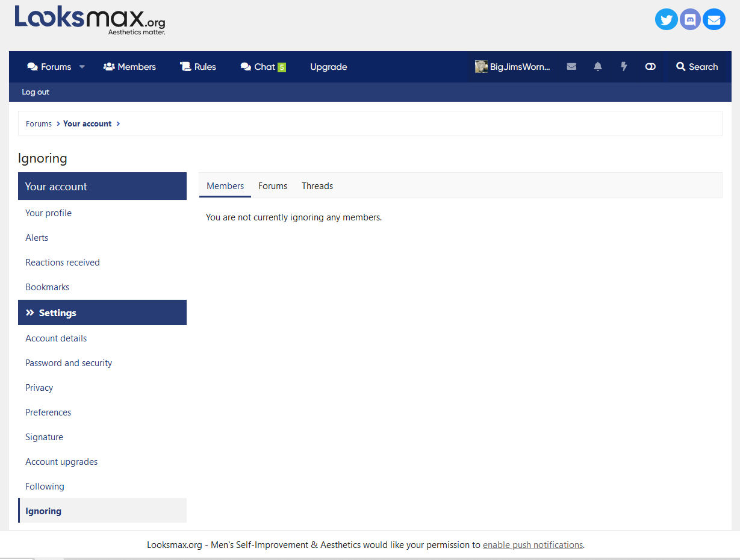The height and width of the screenshot is (560, 740).
Task: Open the Chat page
Action: (x=263, y=67)
